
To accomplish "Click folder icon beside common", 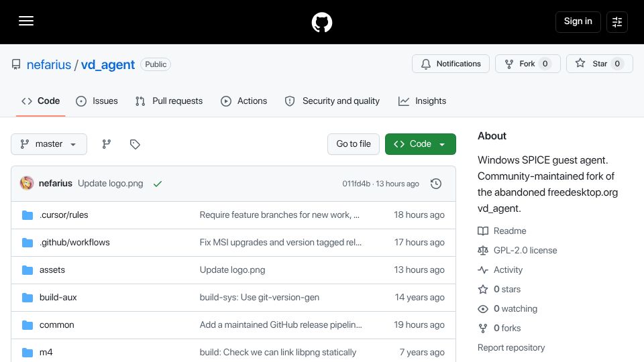I will [x=28, y=325].
